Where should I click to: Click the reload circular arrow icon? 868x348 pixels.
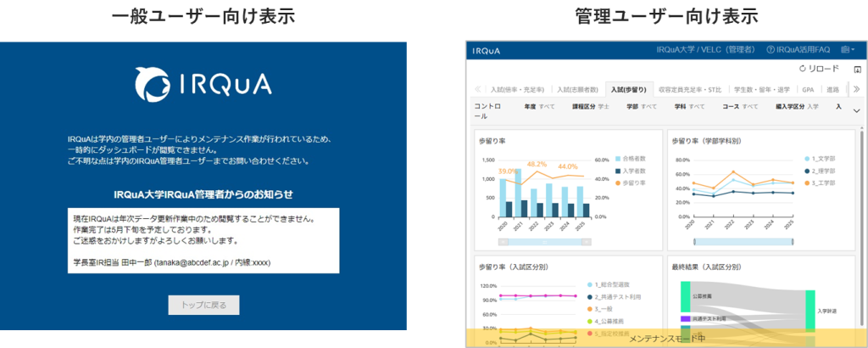(804, 69)
